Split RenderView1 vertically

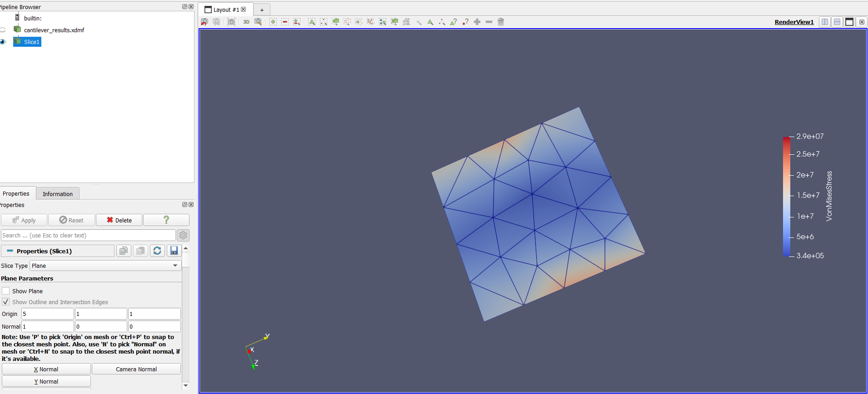[x=837, y=22]
